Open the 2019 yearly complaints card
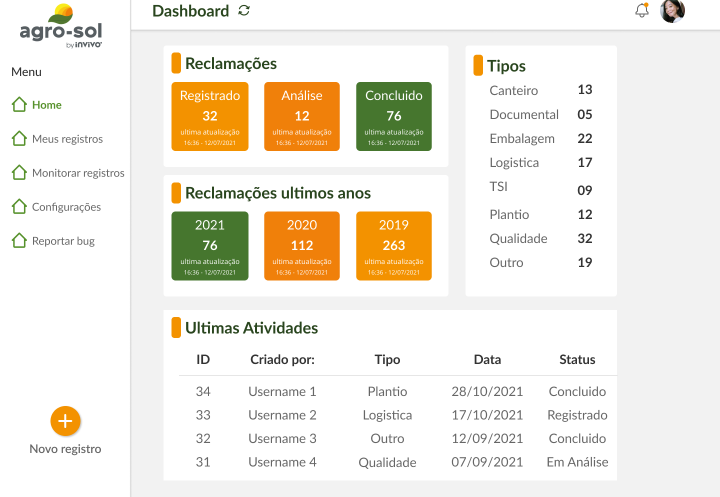 394,246
